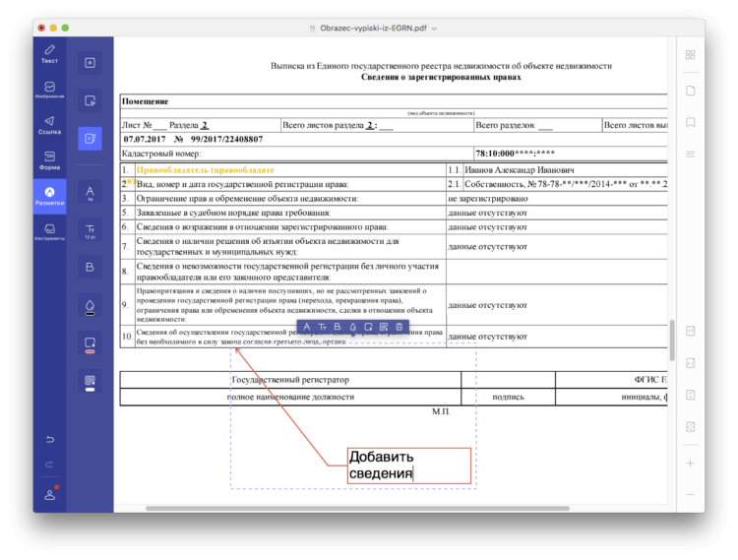Viewport: 738px width, 560px height.
Task: Show page thumbnails grid in right panel
Action: pyautogui.click(x=690, y=55)
